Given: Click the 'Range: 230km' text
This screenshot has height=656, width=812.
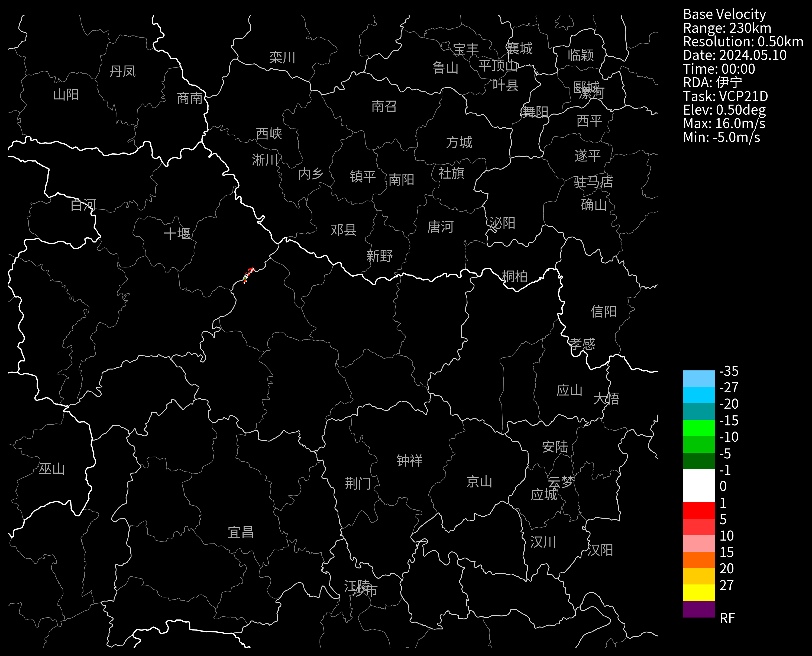Looking at the screenshot, I should click(727, 28).
